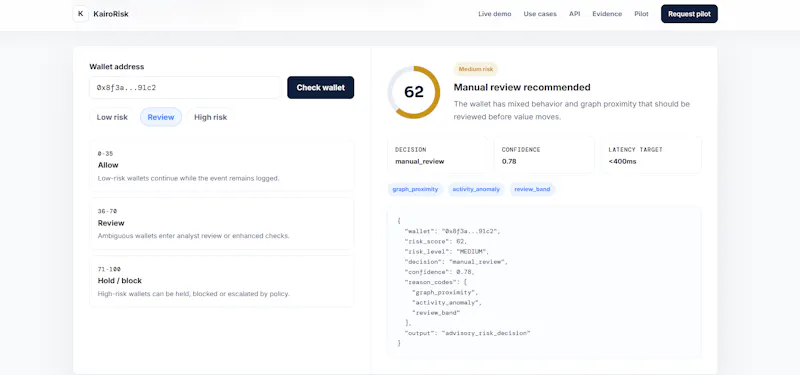Open the Pilot navigation link

pyautogui.click(x=641, y=14)
